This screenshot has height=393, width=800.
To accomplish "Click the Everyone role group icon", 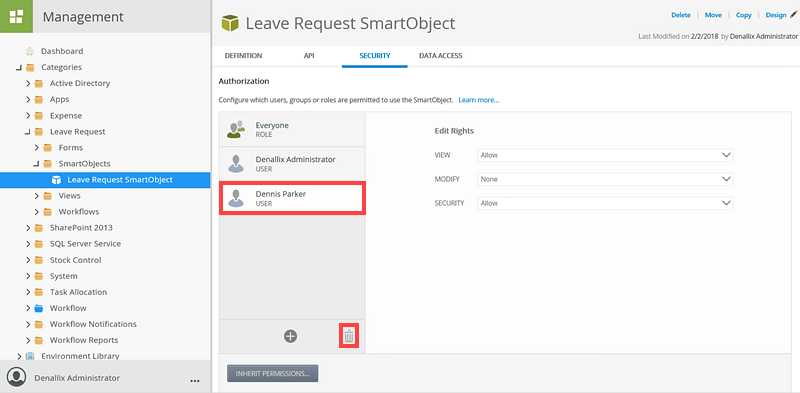I will coord(235,130).
